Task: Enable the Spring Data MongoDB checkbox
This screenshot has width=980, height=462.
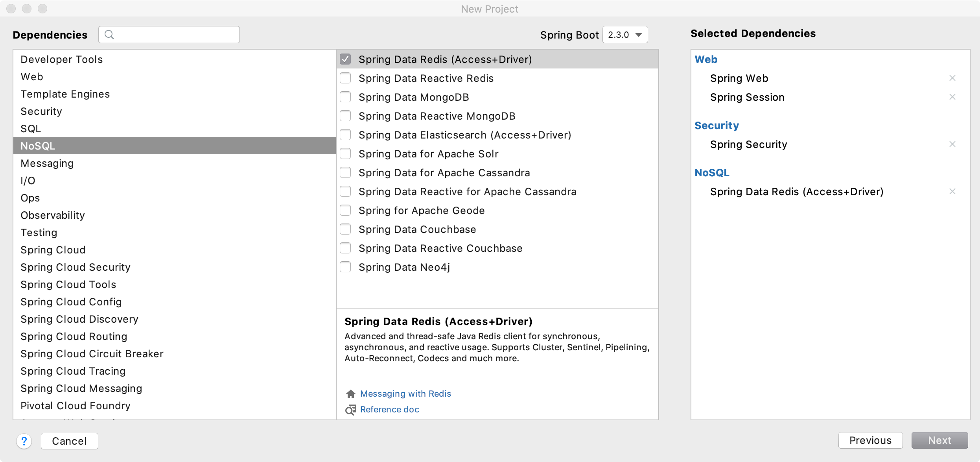Action: coord(345,97)
